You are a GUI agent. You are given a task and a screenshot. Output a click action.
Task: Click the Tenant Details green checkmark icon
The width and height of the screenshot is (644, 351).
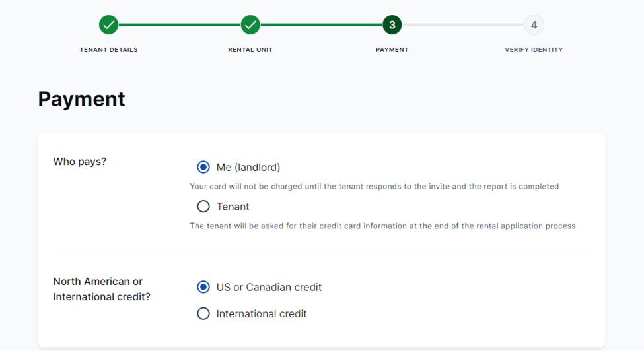point(109,25)
